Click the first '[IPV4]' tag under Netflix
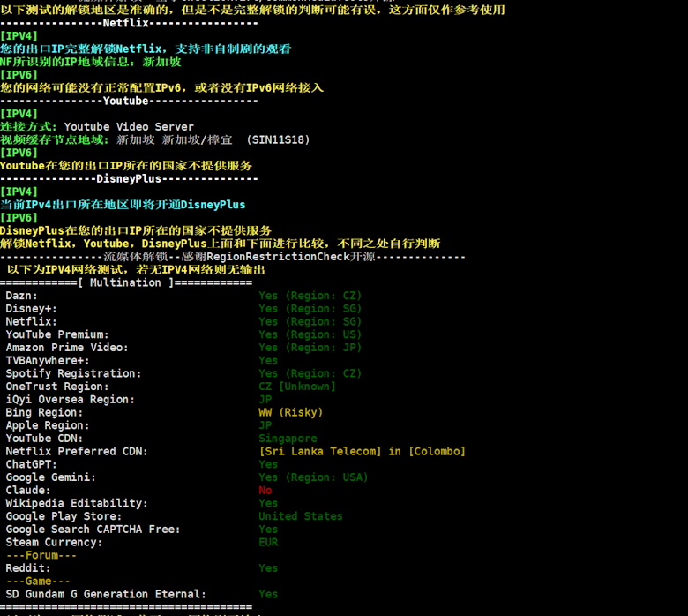 pos(19,36)
